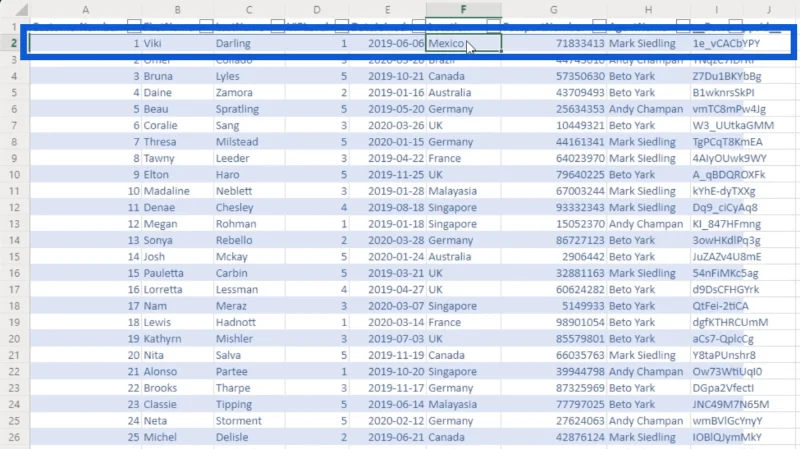This screenshot has height=449, width=800.
Task: Click the active cell containing Mexico
Action: (463, 43)
